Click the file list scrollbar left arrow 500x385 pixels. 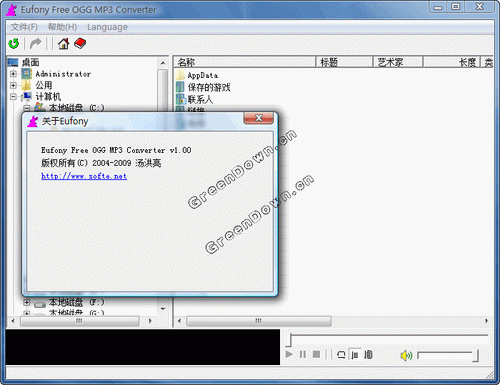[x=179, y=321]
